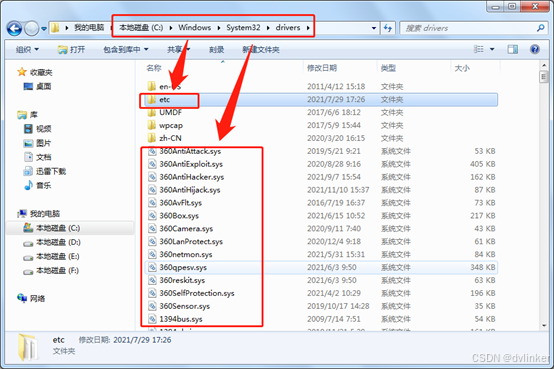Select the wpcap folder icon
Screen dimensions: 554x369
[152, 125]
